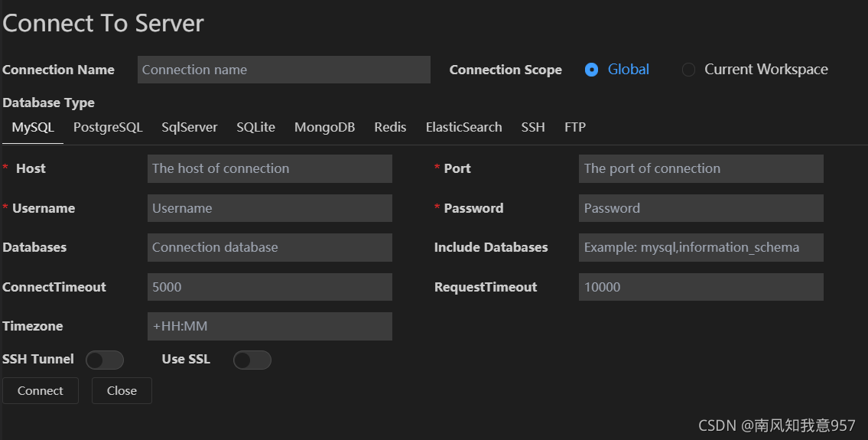Choose the ElasticSearch tab
Image resolution: width=868 pixels, height=440 pixels.
coord(464,128)
